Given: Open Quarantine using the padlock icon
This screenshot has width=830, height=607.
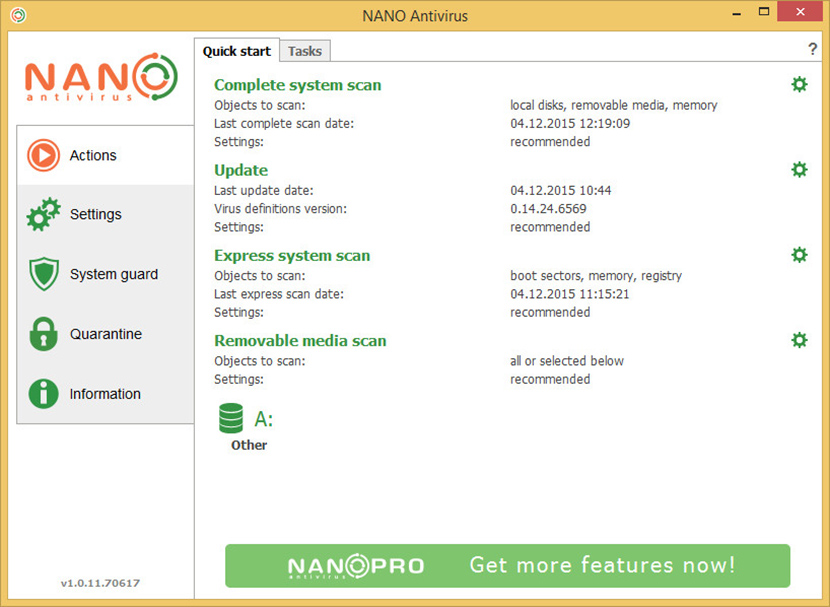Looking at the screenshot, I should tap(43, 334).
